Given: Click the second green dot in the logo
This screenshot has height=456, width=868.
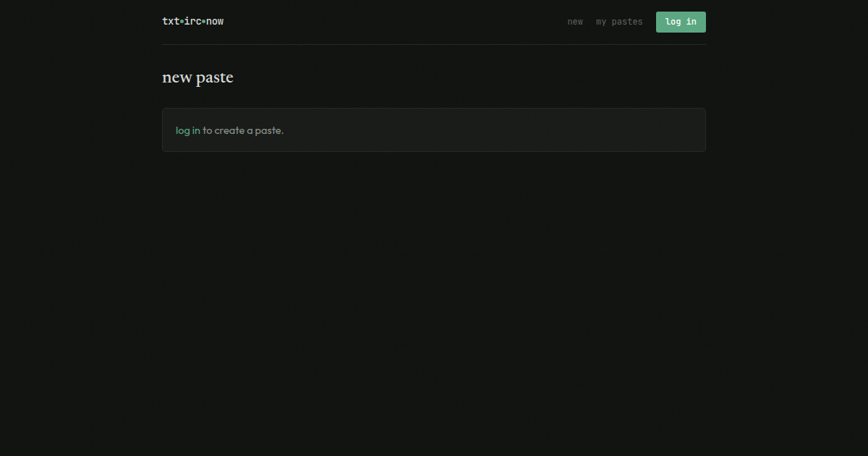Looking at the screenshot, I should click(x=204, y=22).
